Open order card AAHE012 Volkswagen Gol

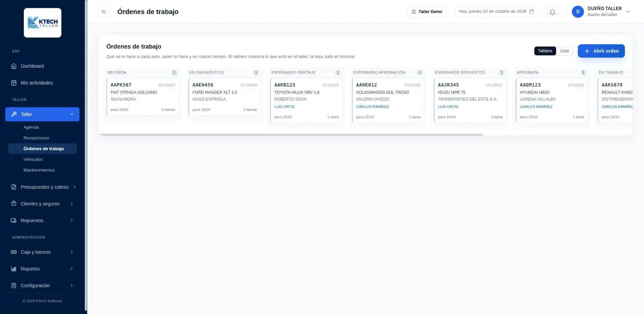(388, 101)
